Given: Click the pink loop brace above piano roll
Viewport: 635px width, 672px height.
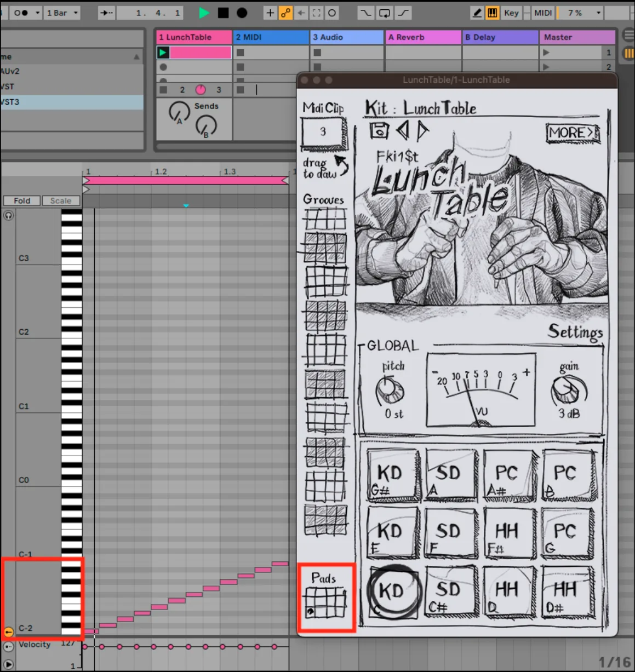Looking at the screenshot, I should (186, 180).
